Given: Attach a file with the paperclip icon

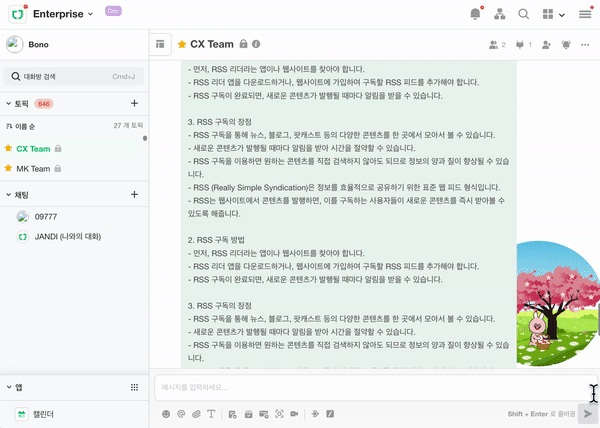Looking at the screenshot, I should point(196,413).
